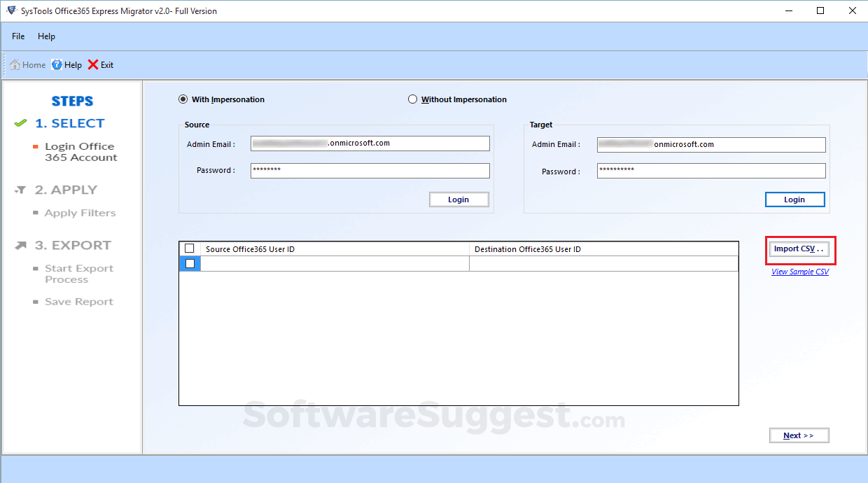Choose Without Impersonation mode
Image resolution: width=868 pixels, height=483 pixels.
click(412, 99)
